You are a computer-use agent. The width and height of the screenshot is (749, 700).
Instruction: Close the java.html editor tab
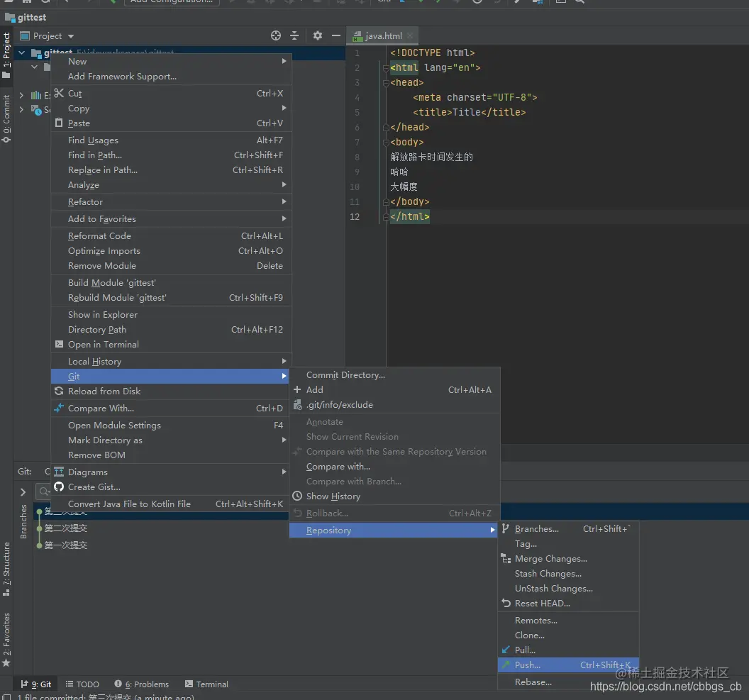click(x=410, y=35)
